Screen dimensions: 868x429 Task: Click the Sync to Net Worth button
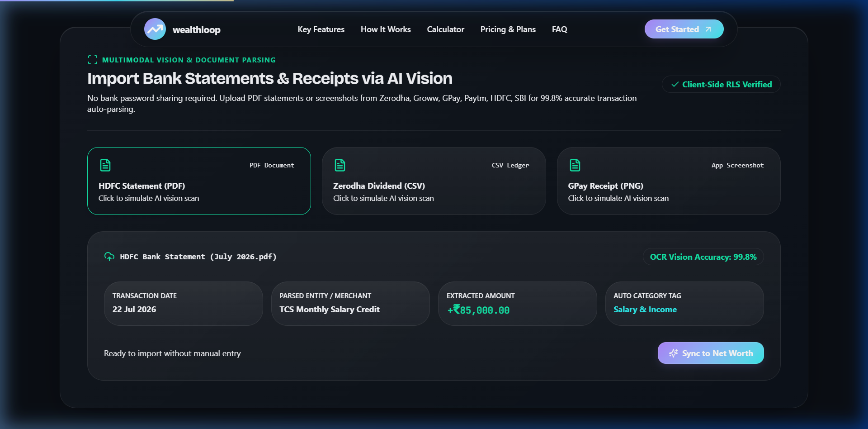[x=711, y=353]
